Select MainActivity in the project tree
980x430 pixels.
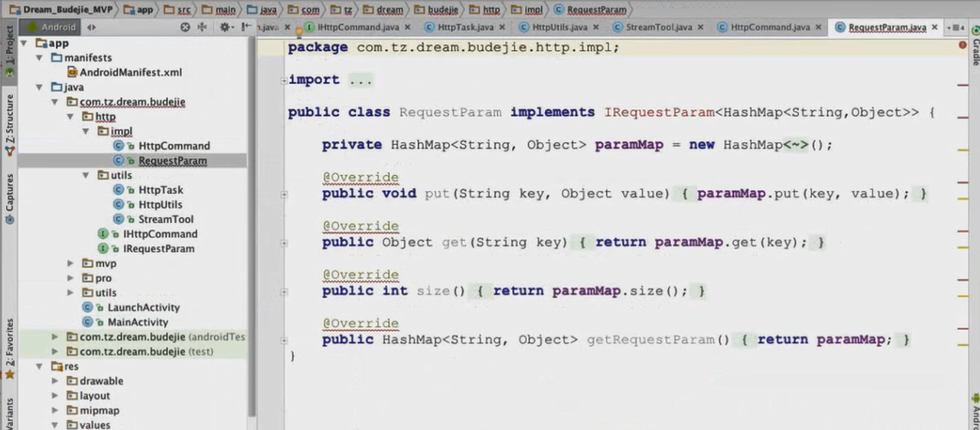click(x=137, y=322)
